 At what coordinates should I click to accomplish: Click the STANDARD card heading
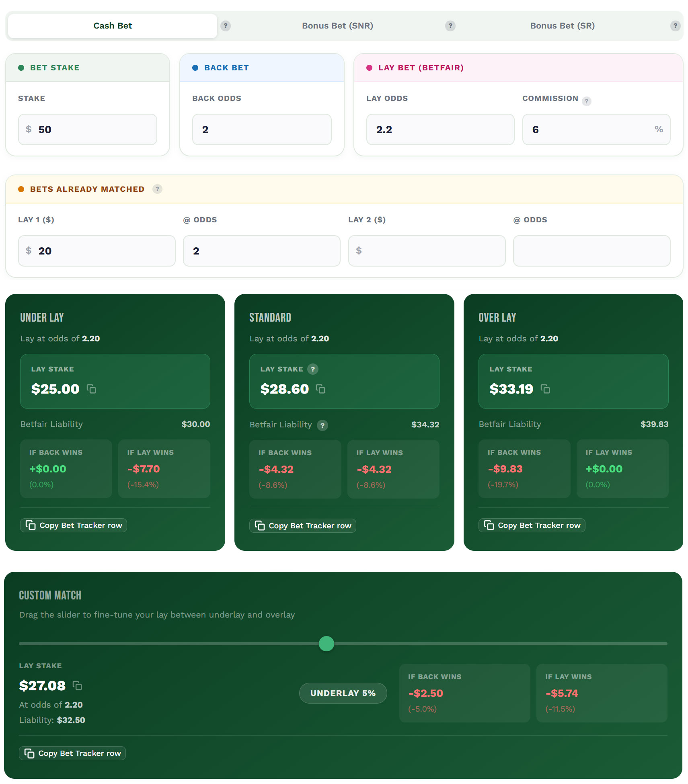click(x=270, y=318)
